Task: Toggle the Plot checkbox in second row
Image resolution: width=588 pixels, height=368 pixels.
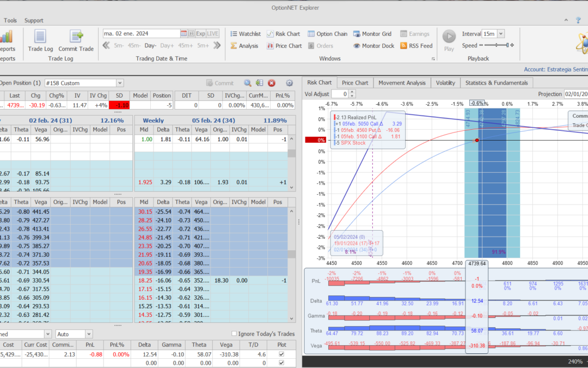Action: (x=281, y=362)
